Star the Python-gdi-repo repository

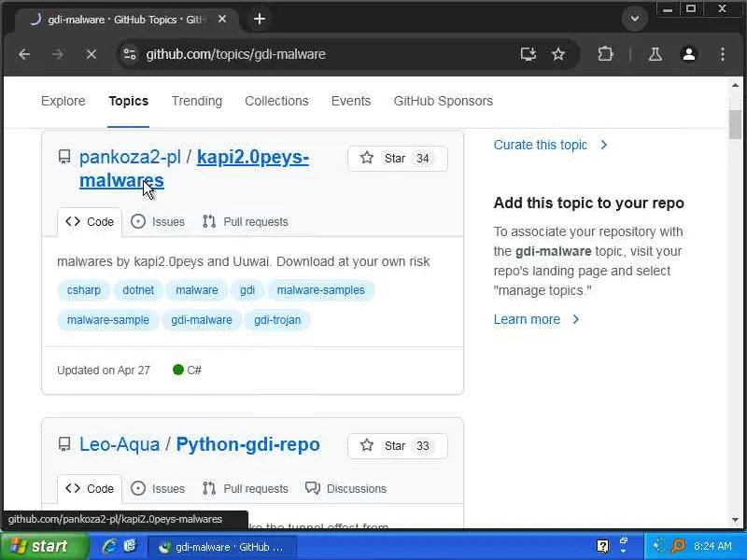398,446
